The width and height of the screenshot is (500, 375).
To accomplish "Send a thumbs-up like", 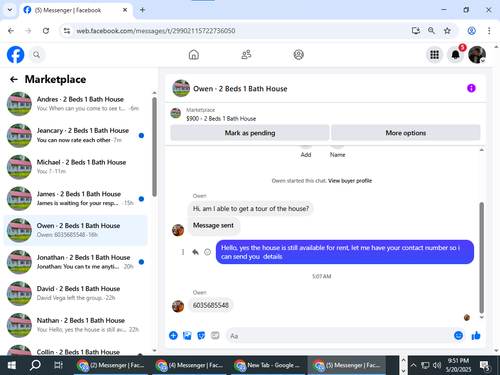I will [x=476, y=335].
